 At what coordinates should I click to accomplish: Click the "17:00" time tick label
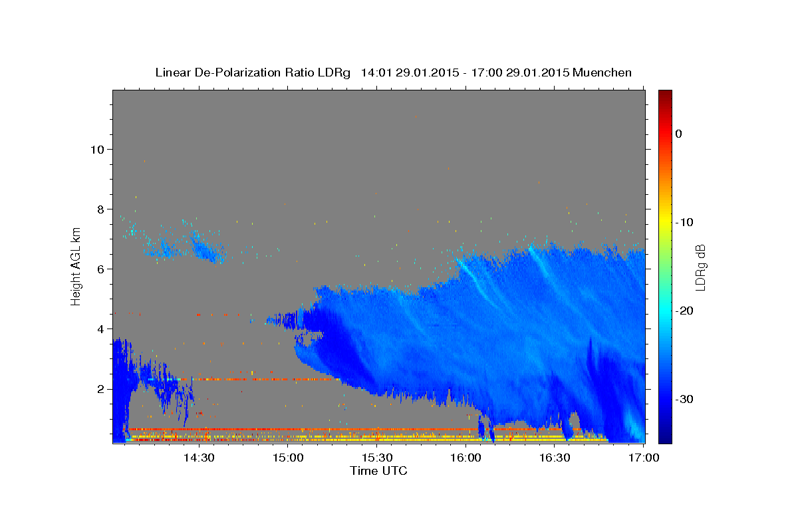[x=643, y=458]
